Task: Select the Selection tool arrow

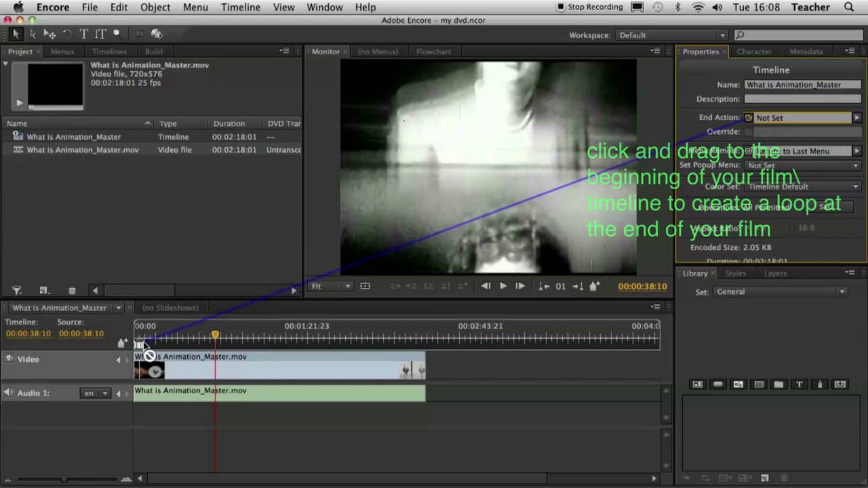Action: (x=16, y=34)
